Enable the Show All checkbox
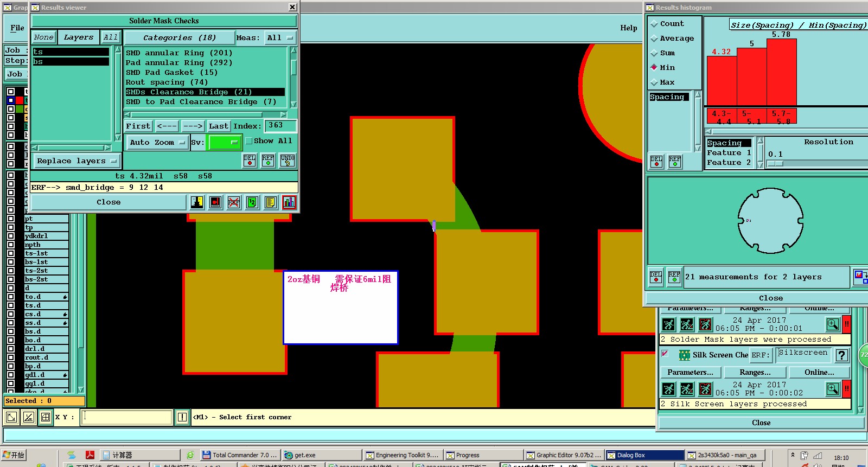This screenshot has height=467, width=868. (249, 141)
